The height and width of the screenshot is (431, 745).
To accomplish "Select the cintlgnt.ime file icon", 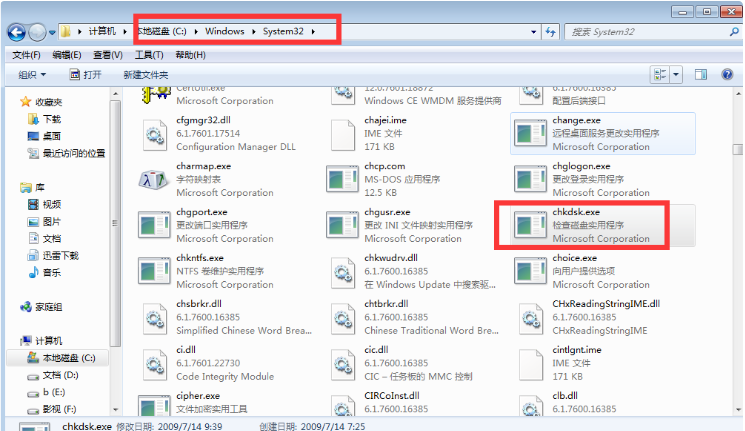I will (531, 365).
